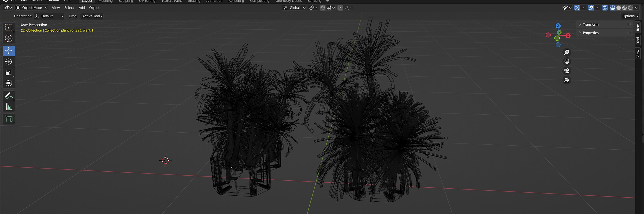Viewport: 644px width, 214px height.
Task: Click the blue Z axis gizmo
Action: [x=558, y=26]
